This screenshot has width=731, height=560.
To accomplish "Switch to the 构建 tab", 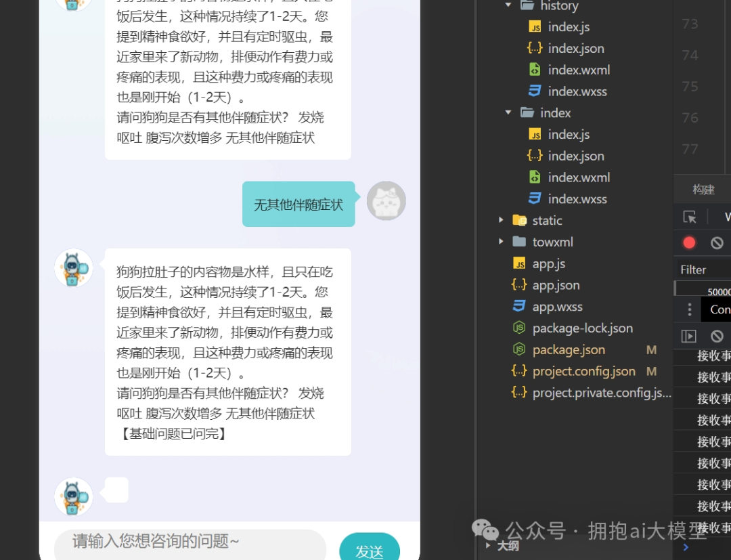I will point(703,190).
